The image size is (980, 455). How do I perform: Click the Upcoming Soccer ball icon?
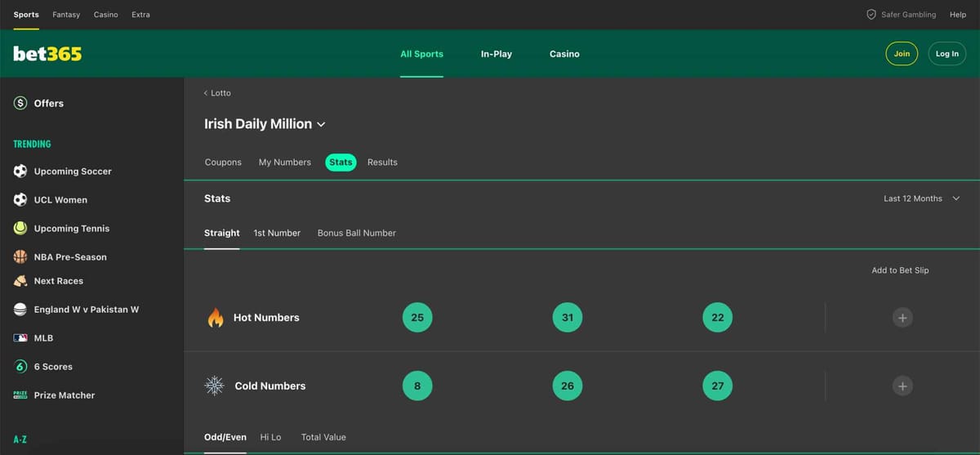[20, 171]
